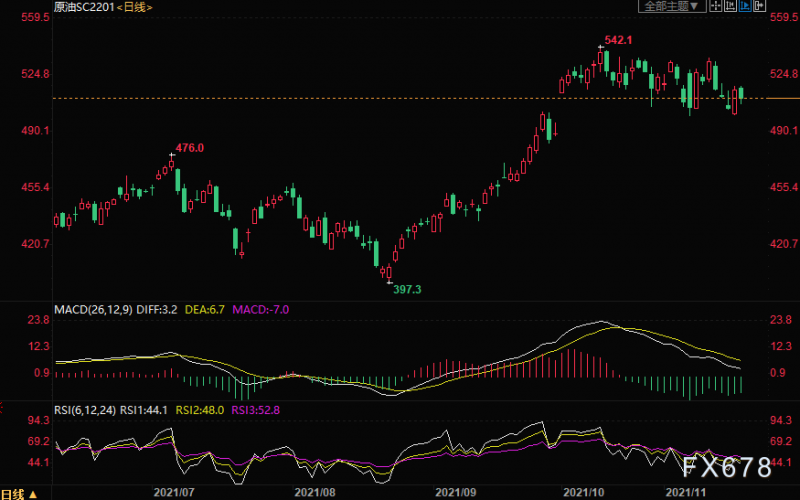Click the right axis 420.7 price label
800x500 pixels.
(784, 244)
